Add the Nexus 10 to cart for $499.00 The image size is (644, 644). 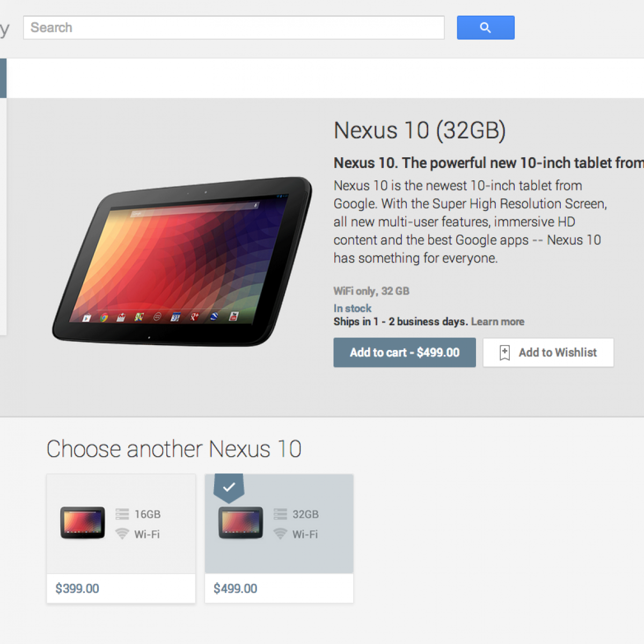pyautogui.click(x=405, y=353)
